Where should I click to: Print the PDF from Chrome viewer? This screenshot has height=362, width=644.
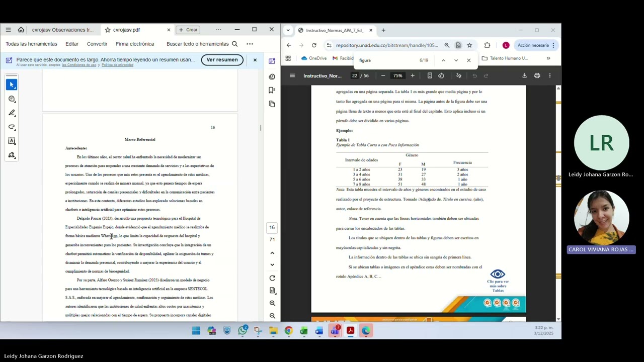tap(537, 76)
